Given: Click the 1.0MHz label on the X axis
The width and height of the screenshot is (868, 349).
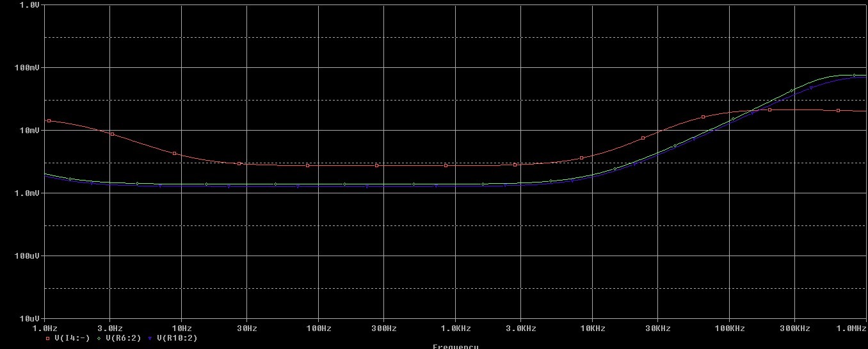Looking at the screenshot, I should pos(851,329).
